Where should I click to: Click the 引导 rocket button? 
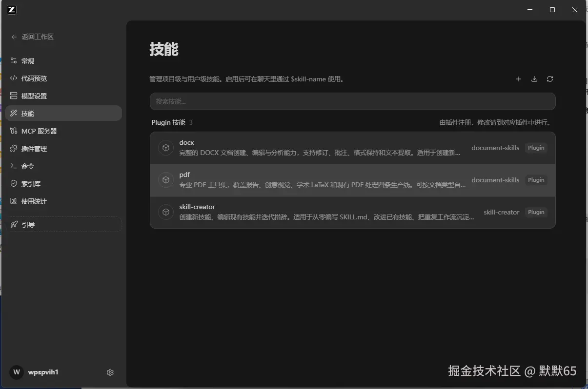[63, 225]
